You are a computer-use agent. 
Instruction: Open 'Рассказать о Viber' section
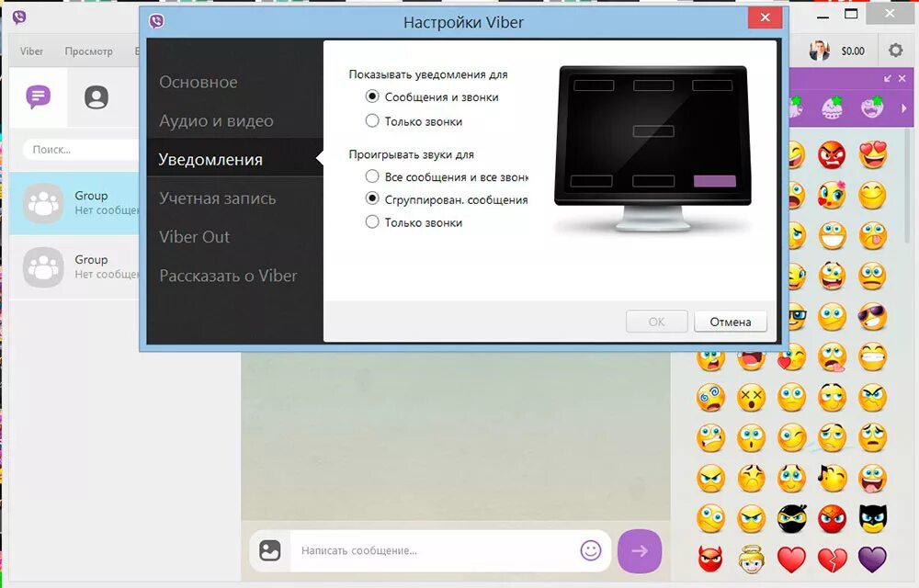pyautogui.click(x=228, y=276)
